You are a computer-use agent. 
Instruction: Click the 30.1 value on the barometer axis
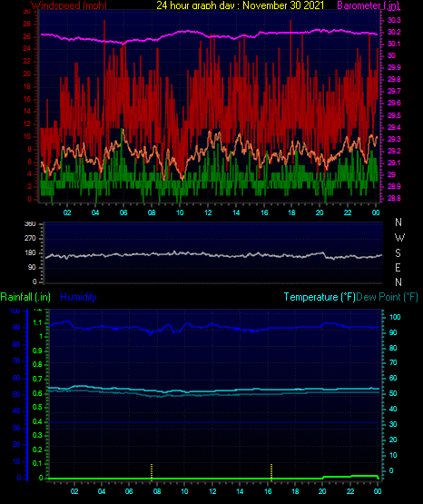point(394,44)
